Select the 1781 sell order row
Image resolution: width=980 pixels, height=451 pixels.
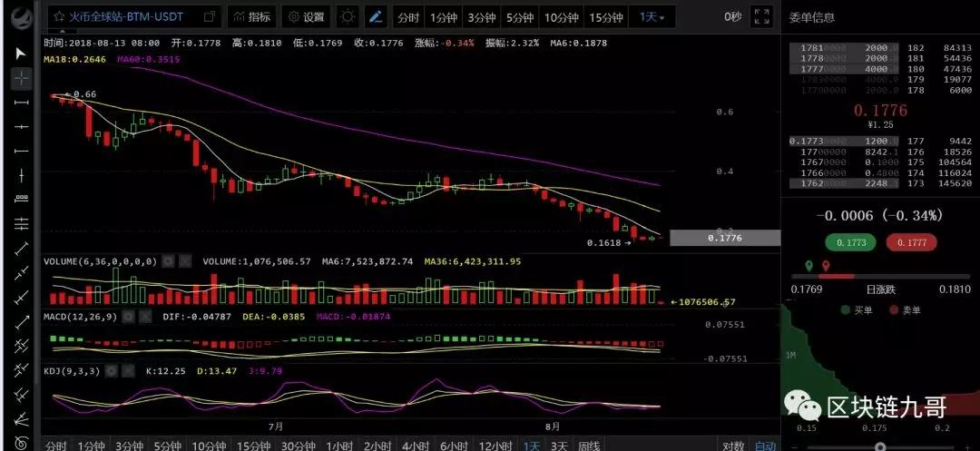880,47
